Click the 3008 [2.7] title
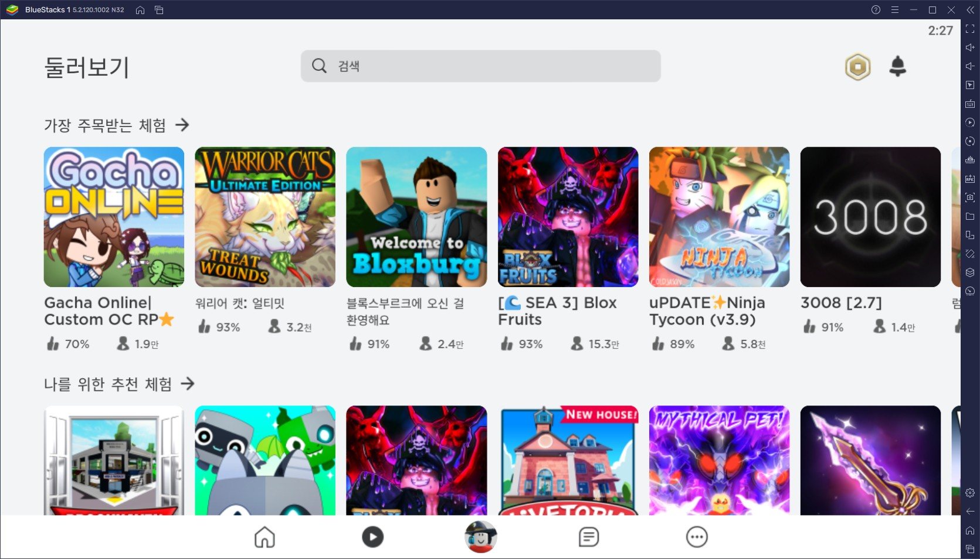 [841, 303]
